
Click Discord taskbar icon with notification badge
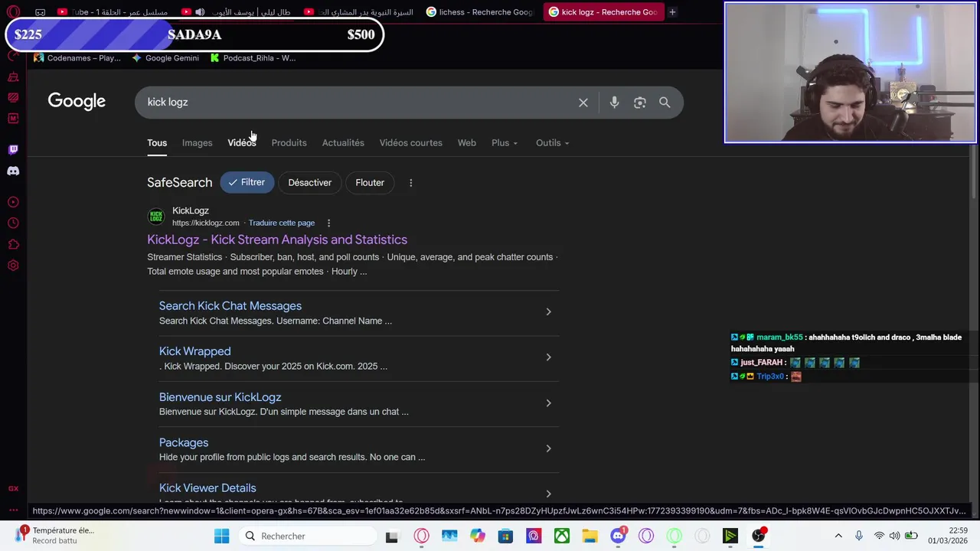tap(619, 536)
